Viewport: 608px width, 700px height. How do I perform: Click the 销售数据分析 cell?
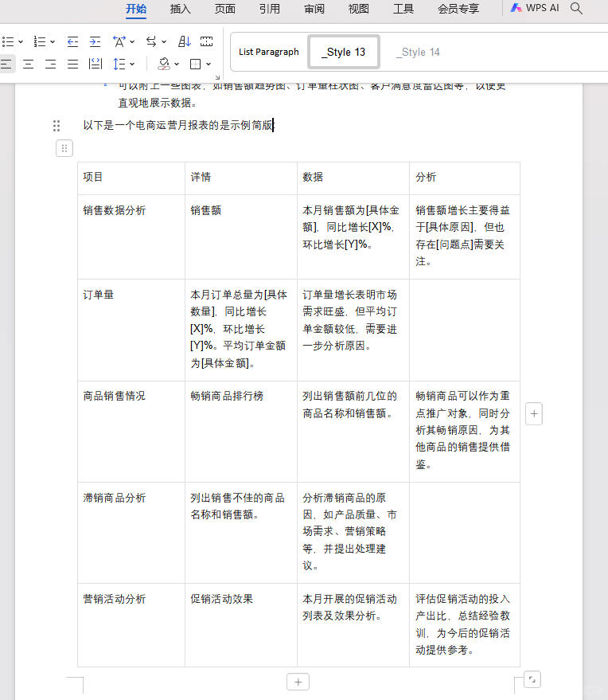pyautogui.click(x=131, y=237)
